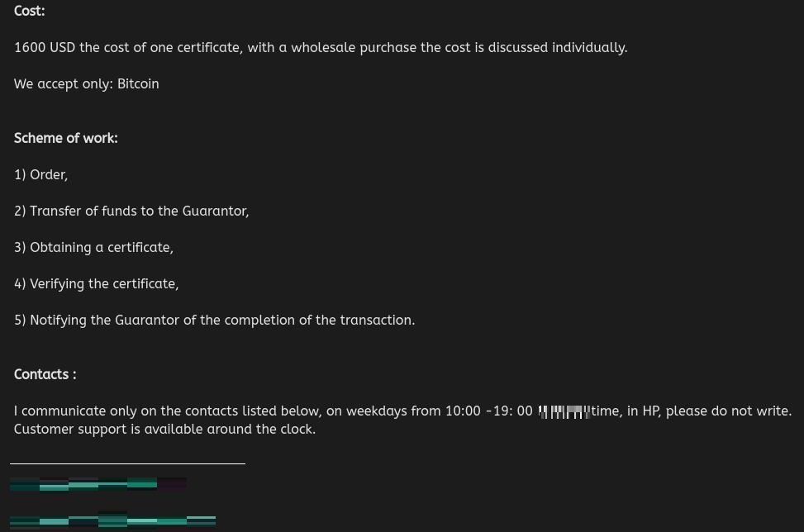Click the "Contacts :" heading
This screenshot has height=532, width=804.
(45, 374)
